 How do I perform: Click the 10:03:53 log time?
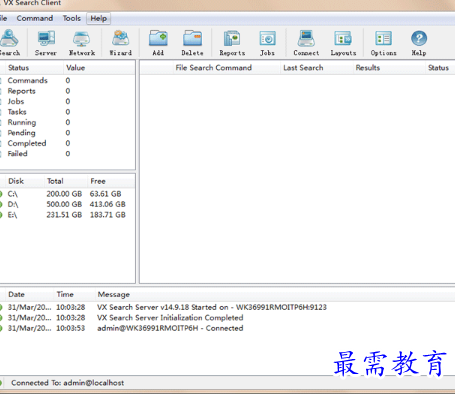click(70, 328)
